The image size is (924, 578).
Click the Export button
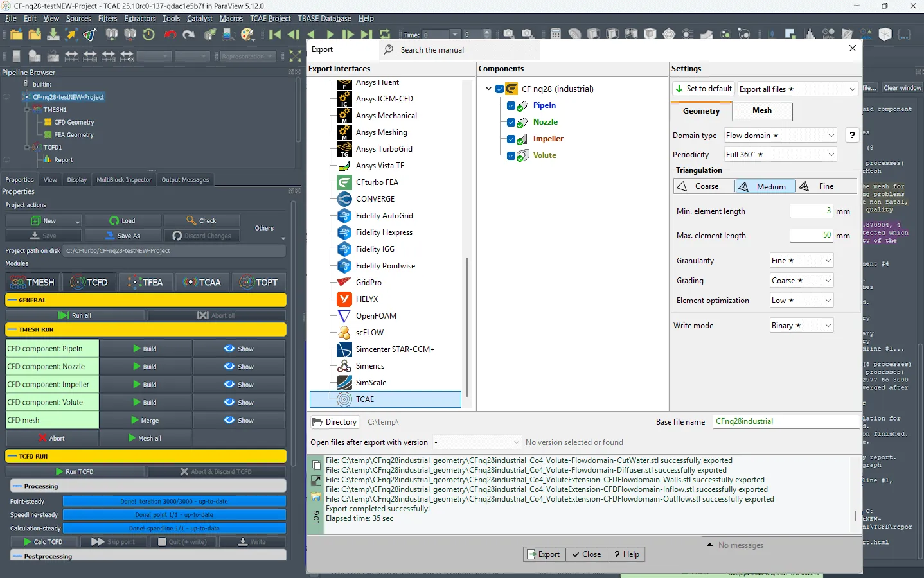click(544, 554)
